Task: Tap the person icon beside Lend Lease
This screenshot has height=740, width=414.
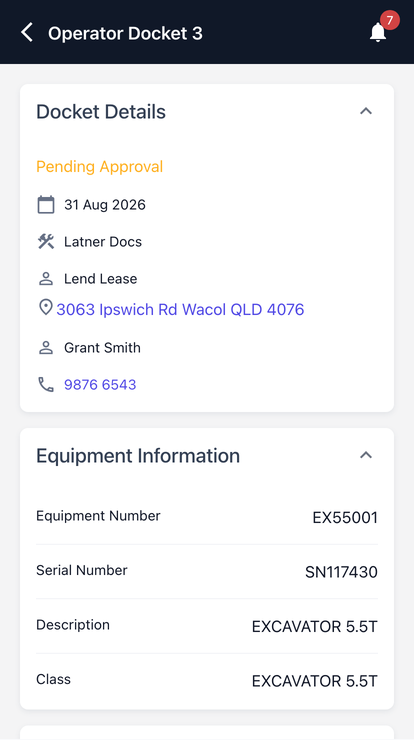Action: [x=46, y=278]
